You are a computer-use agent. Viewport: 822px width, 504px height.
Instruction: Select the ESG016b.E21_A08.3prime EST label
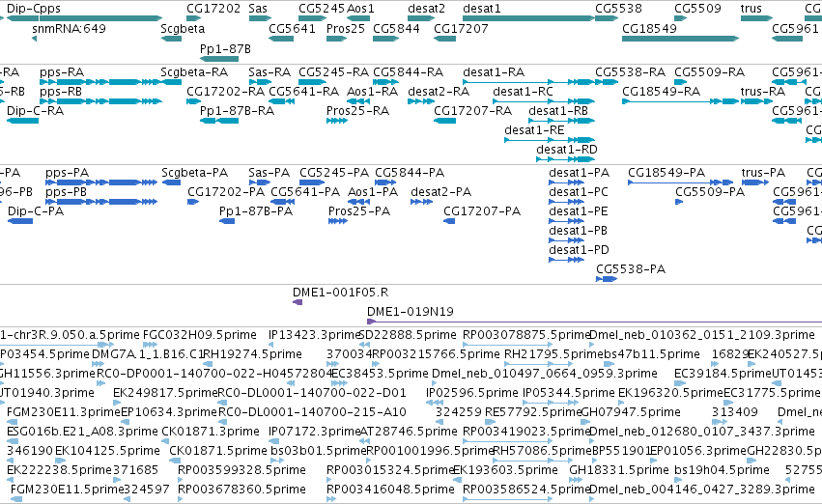tap(82, 431)
